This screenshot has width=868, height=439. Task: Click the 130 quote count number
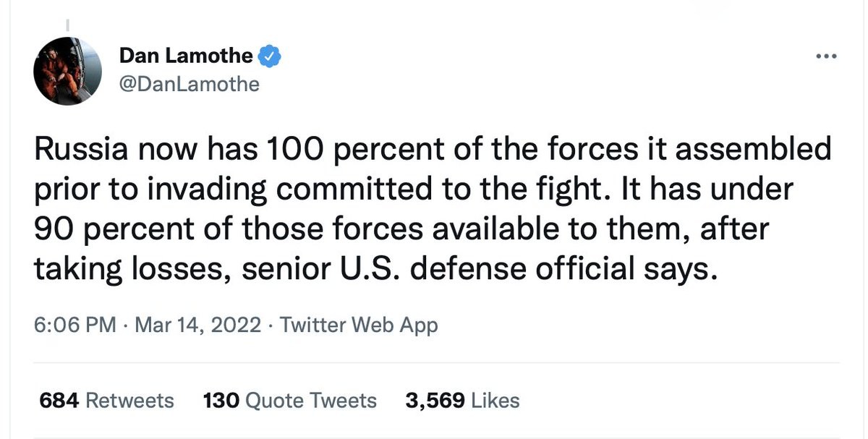click(221, 400)
